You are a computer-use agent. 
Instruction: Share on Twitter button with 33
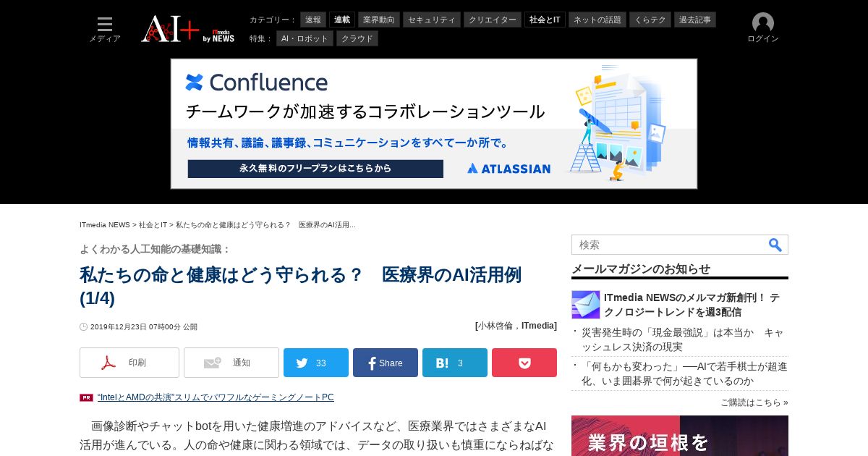point(316,363)
